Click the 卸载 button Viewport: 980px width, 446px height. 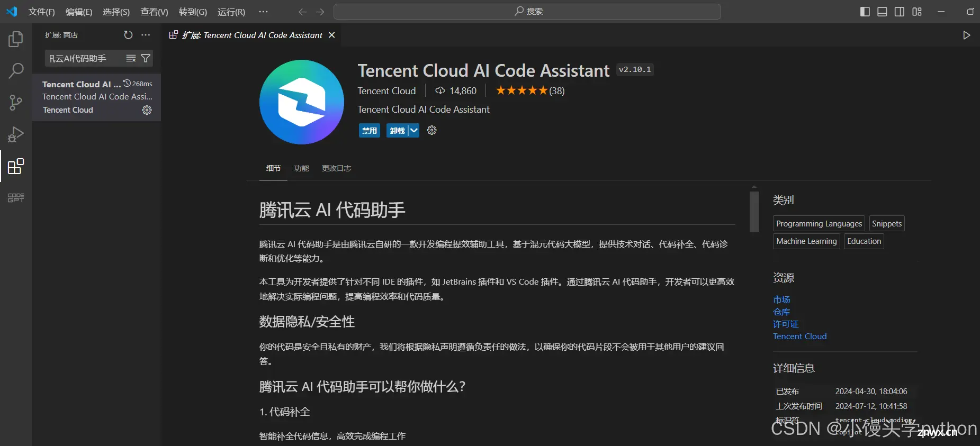pos(397,130)
